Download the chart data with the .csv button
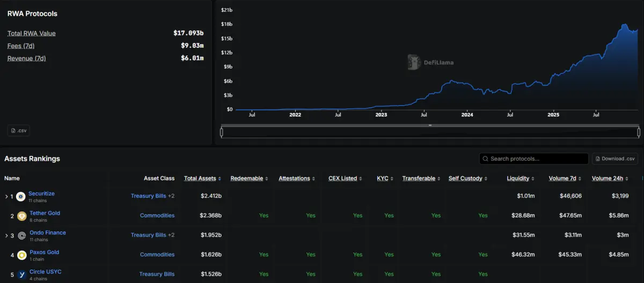The width and height of the screenshot is (644, 283). click(18, 131)
